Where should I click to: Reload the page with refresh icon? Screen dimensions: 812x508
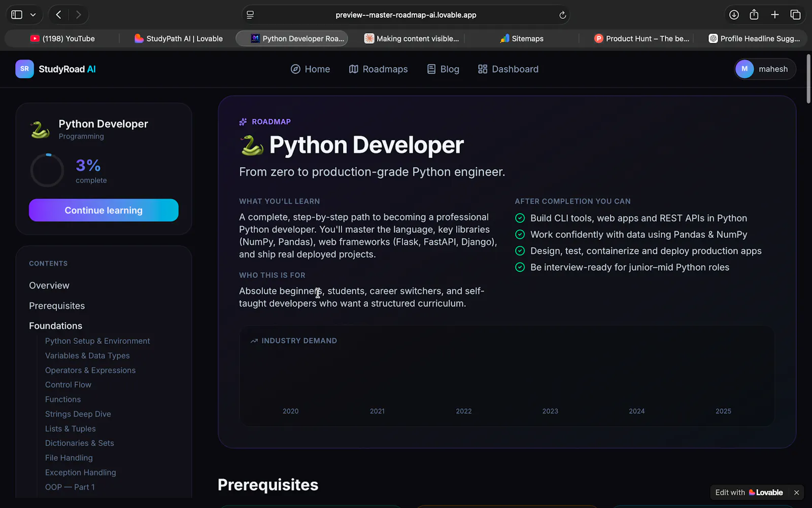(x=562, y=15)
